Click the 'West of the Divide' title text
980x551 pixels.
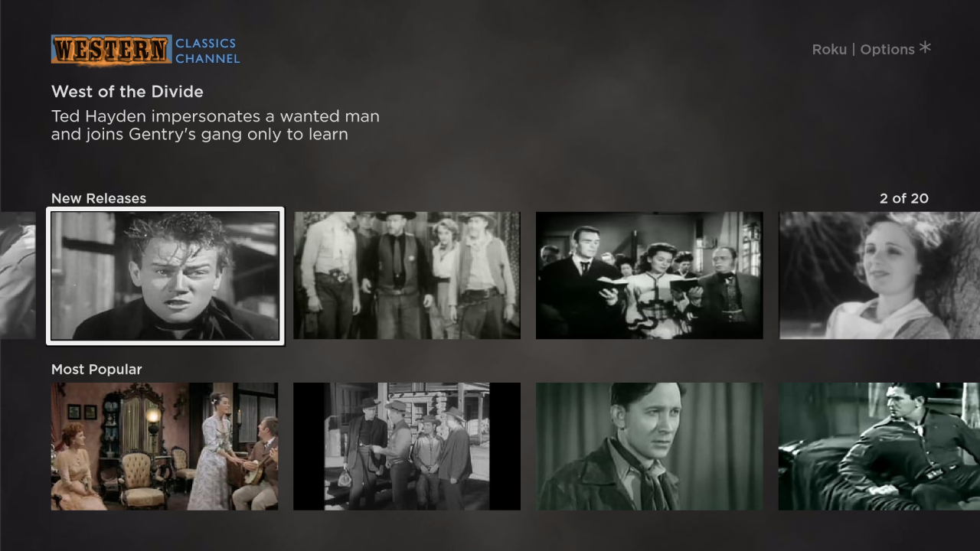127,92
